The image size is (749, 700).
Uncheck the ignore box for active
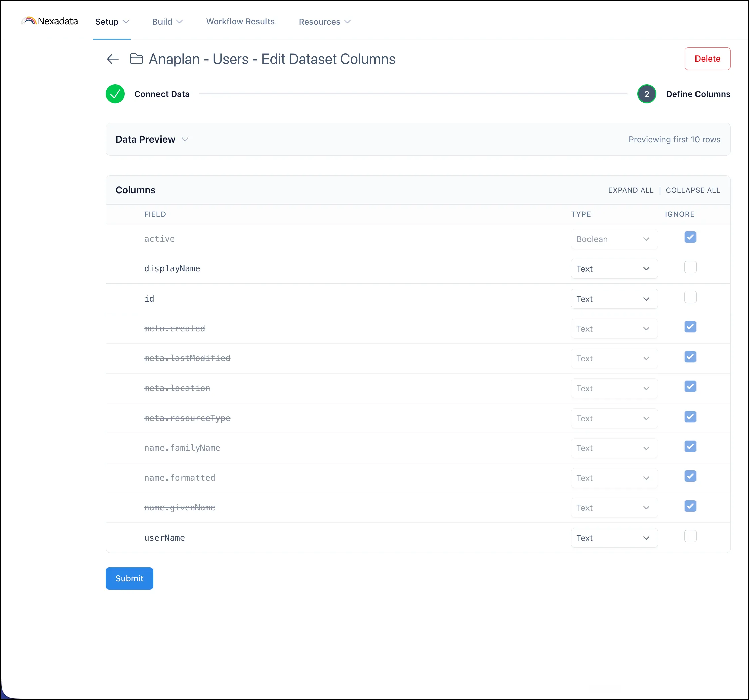(690, 237)
